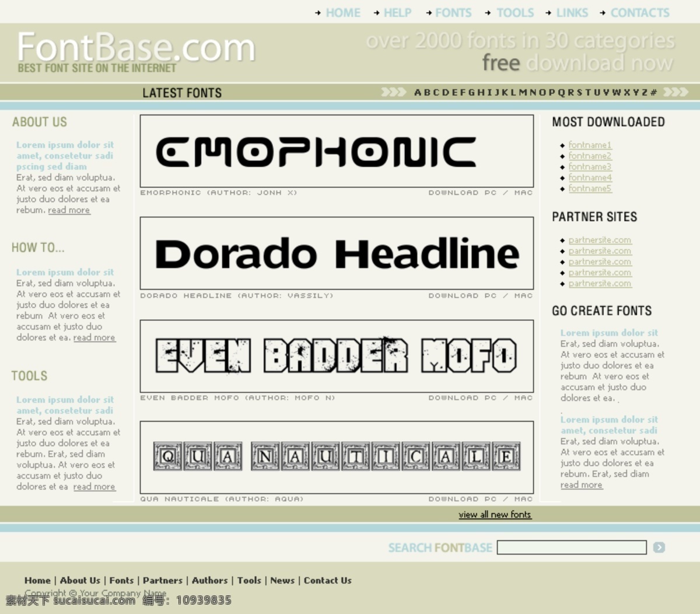Click Contact Us in the footer

[x=328, y=580]
